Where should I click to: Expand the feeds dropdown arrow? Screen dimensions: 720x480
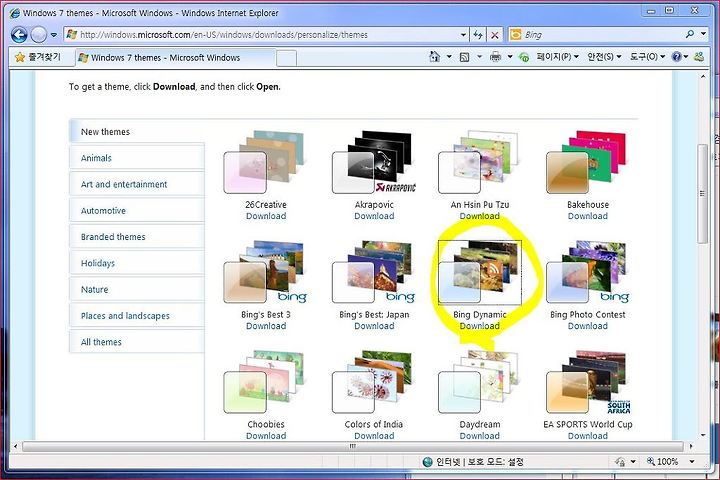coord(479,56)
